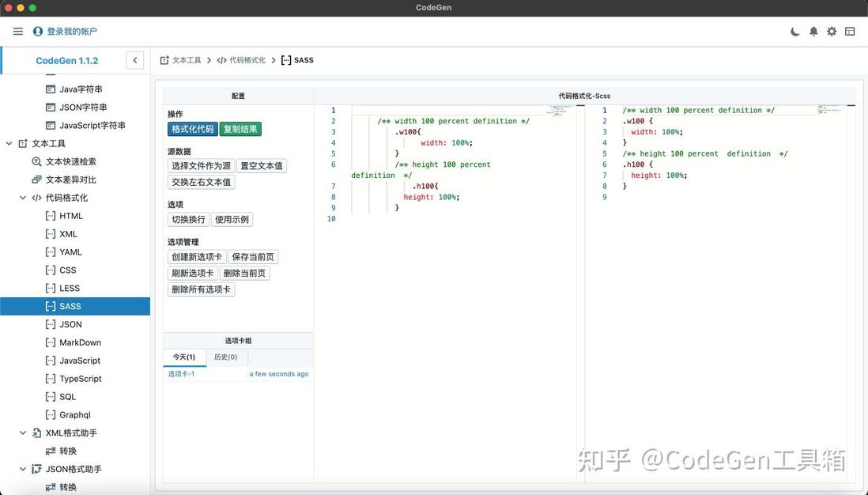
Task: Open the hamburger menu icon
Action: click(x=17, y=32)
